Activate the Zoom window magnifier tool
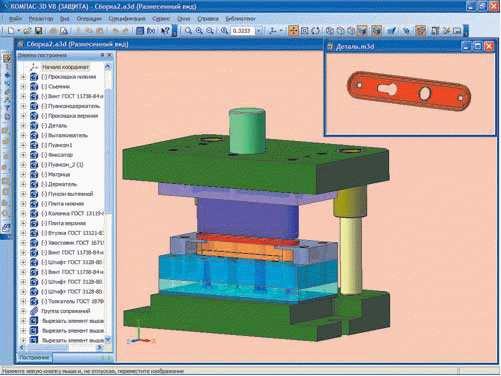Viewport: 501px width, 376px height. [x=188, y=31]
